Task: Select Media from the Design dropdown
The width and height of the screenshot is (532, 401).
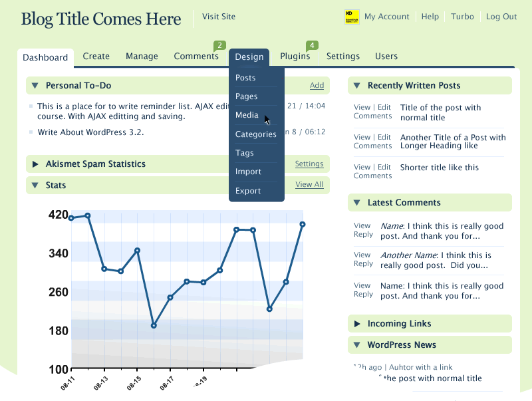Action: [247, 115]
